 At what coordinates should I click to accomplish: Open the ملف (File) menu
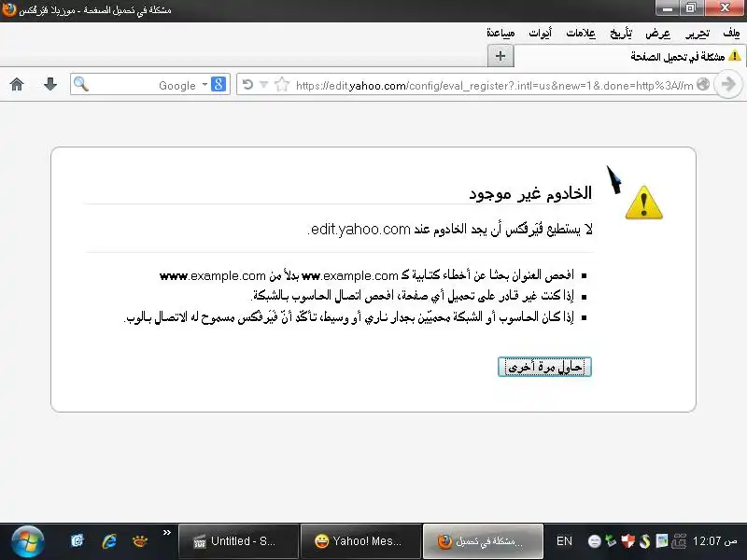pos(731,33)
